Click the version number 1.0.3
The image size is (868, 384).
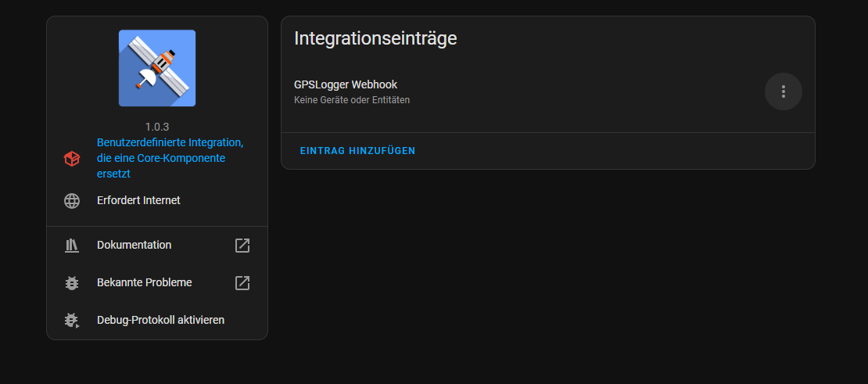[157, 127]
